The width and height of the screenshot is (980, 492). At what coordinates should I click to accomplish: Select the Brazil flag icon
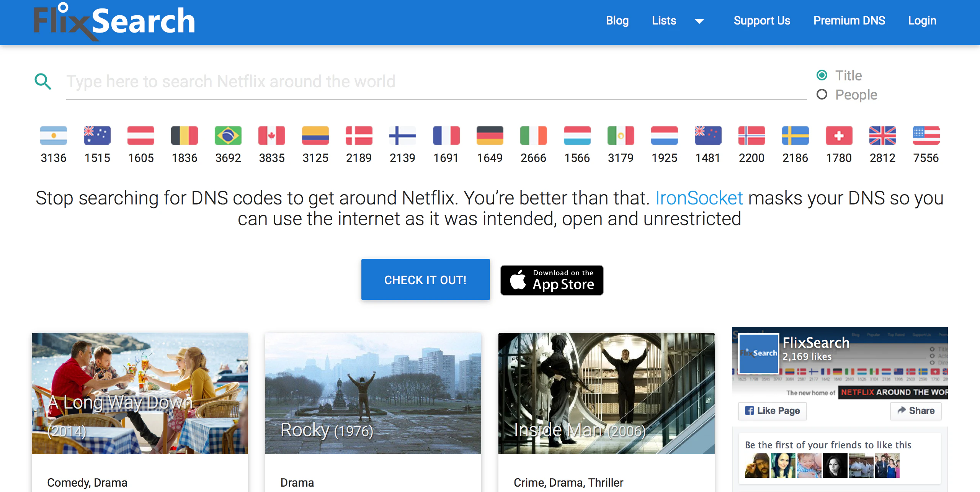(x=228, y=136)
